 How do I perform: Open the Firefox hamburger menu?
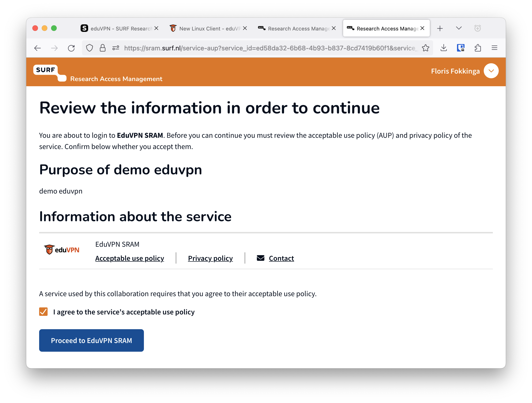(x=495, y=48)
